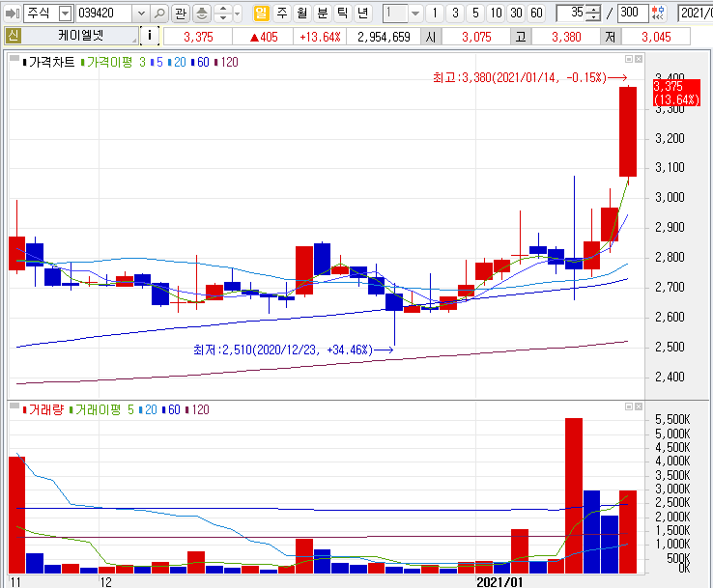This screenshot has width=713, height=588.
Task: Click the red current price tag 3,375 (13.64%)
Action: (676, 93)
